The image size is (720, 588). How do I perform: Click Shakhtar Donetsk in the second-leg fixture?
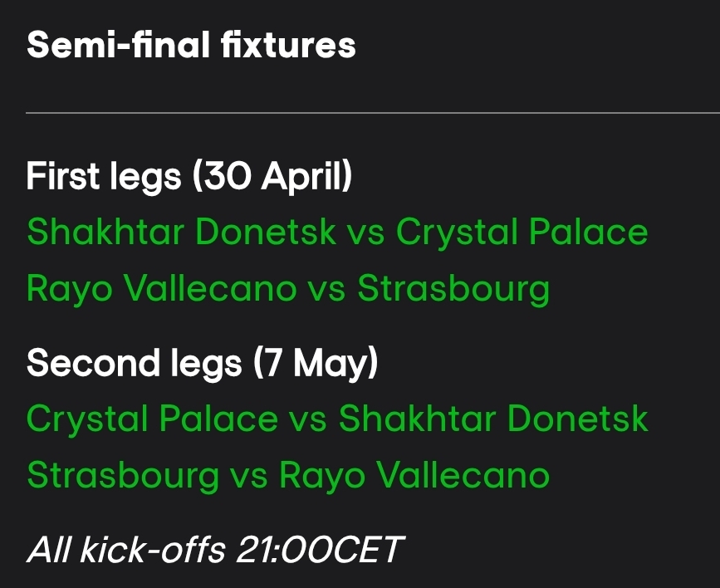(x=493, y=419)
